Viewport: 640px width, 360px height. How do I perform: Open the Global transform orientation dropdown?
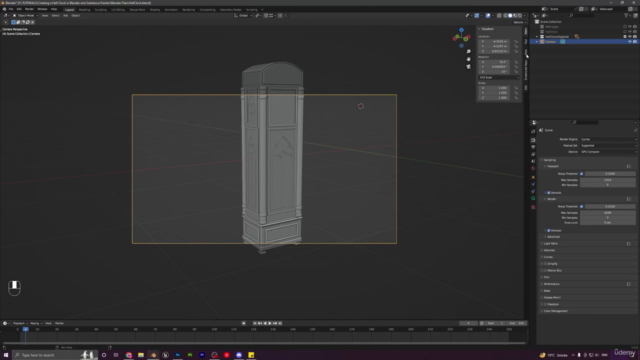243,16
